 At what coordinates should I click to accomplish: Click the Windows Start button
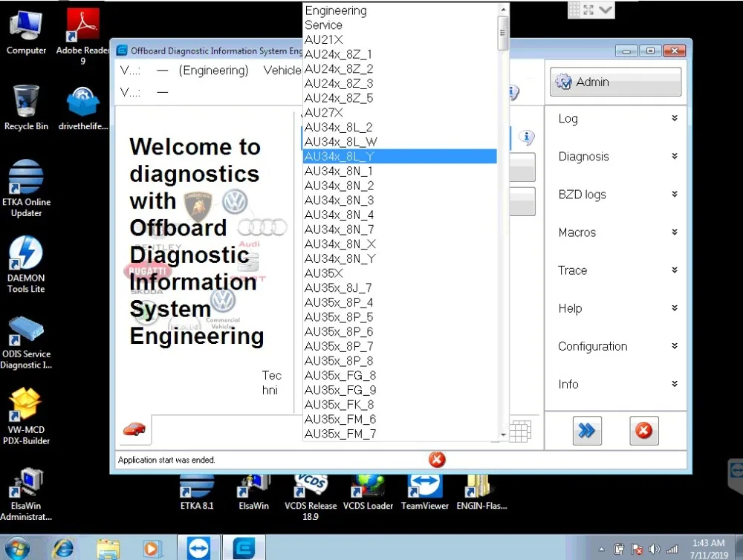18,548
